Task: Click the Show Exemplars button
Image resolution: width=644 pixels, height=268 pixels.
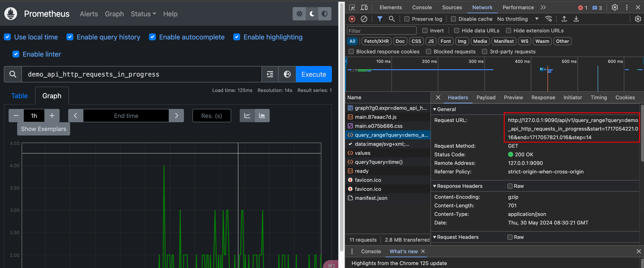Action: 44,129
